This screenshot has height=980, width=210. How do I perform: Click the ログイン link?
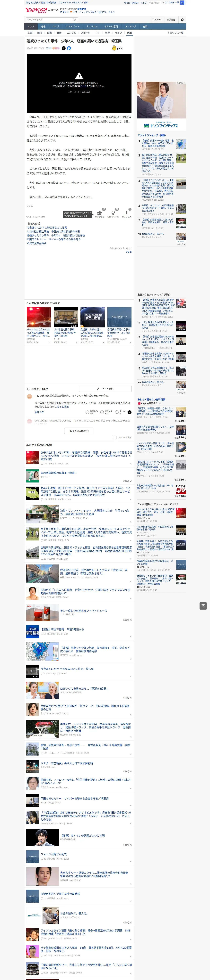point(64,12)
